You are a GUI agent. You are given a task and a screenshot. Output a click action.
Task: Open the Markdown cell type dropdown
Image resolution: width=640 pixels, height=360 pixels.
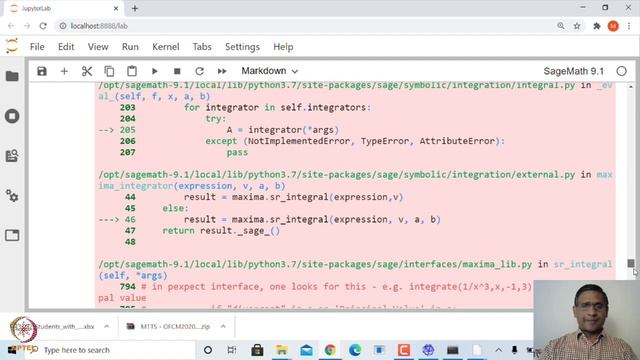[x=269, y=71]
